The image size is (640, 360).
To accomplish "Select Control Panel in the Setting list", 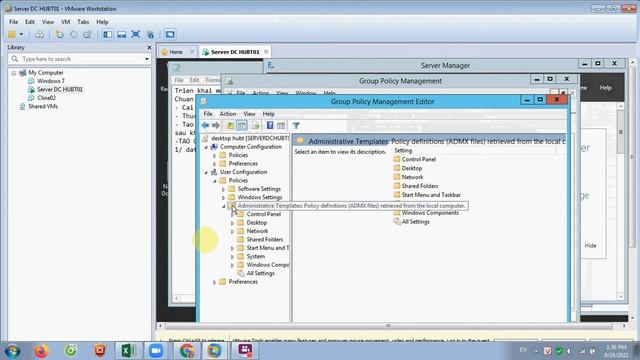I will [418, 159].
